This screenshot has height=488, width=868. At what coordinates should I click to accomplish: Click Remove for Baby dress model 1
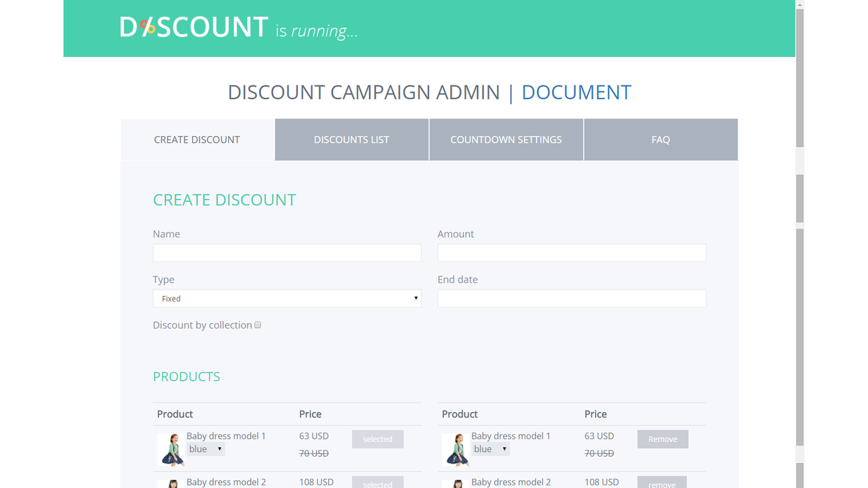pyautogui.click(x=663, y=439)
